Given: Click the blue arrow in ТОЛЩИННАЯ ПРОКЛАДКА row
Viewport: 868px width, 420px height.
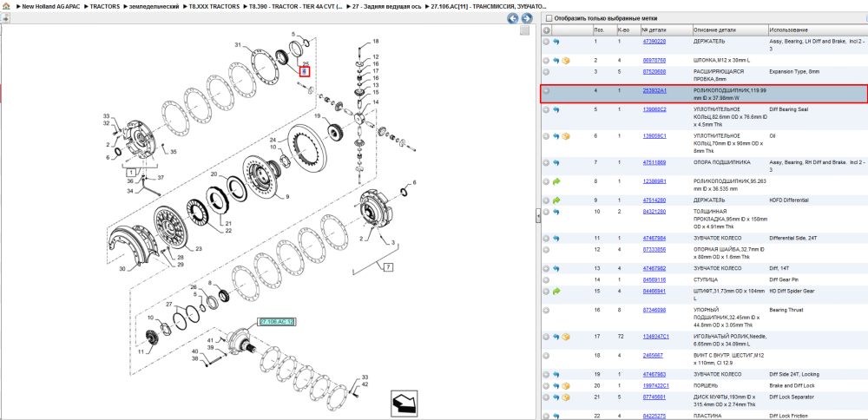Looking at the screenshot, I should tap(556, 212).
